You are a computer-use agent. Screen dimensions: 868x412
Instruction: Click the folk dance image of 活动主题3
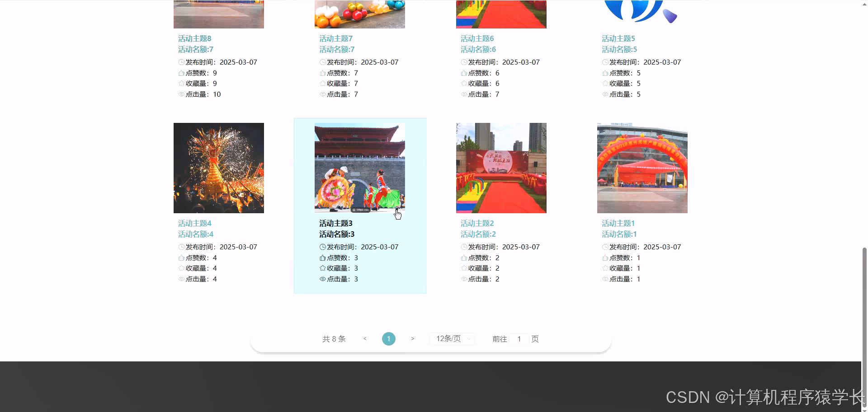(360, 168)
